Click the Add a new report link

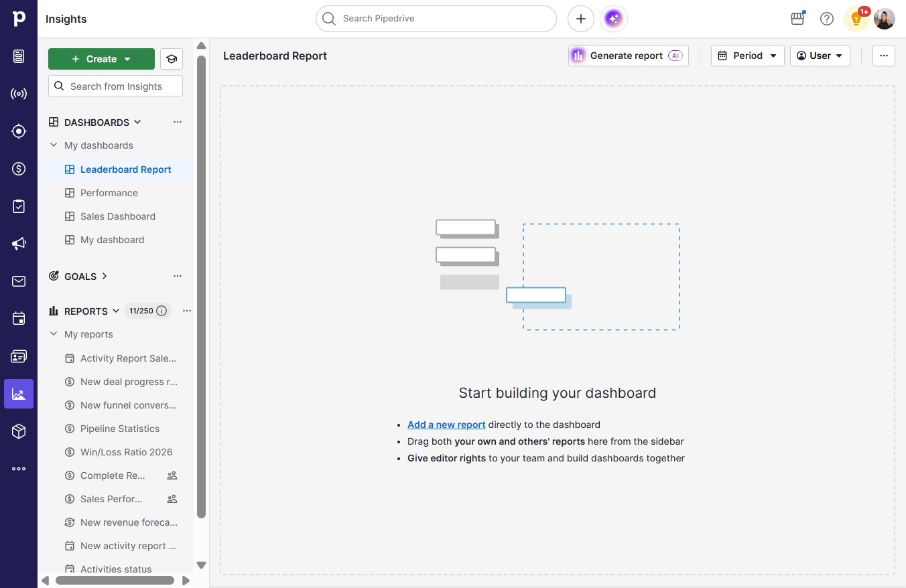point(446,425)
